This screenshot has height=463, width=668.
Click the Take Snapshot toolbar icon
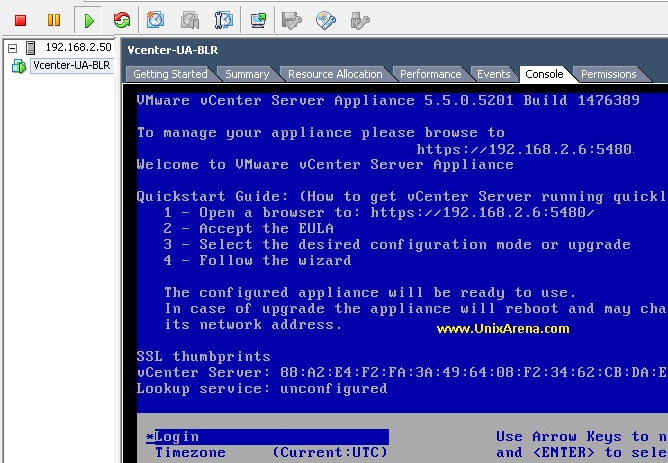[x=155, y=20]
